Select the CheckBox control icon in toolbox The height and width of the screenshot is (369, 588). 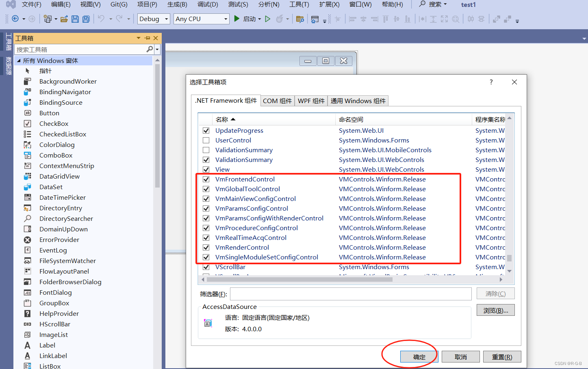tap(28, 123)
